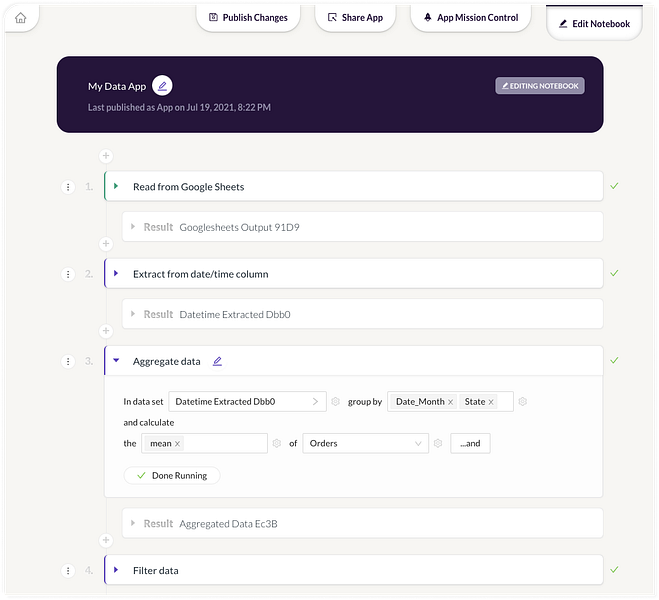Click the Last published timestamp text

179,108
